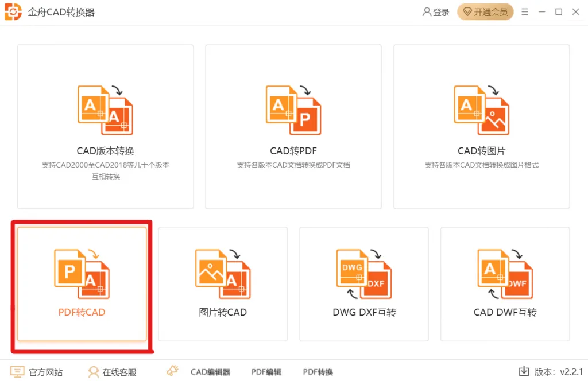Image resolution: width=588 pixels, height=381 pixels.
Task: Open the DWG DXF互转 icon
Action: 364,274
